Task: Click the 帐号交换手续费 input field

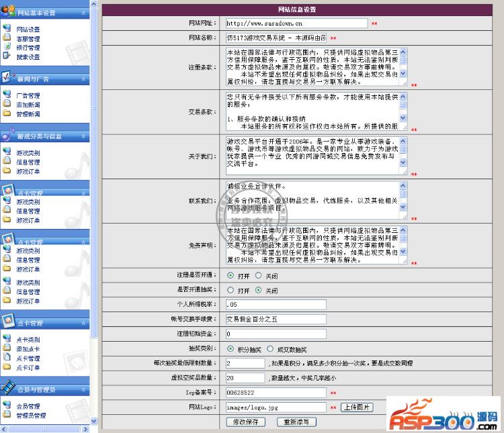Action: point(276,320)
